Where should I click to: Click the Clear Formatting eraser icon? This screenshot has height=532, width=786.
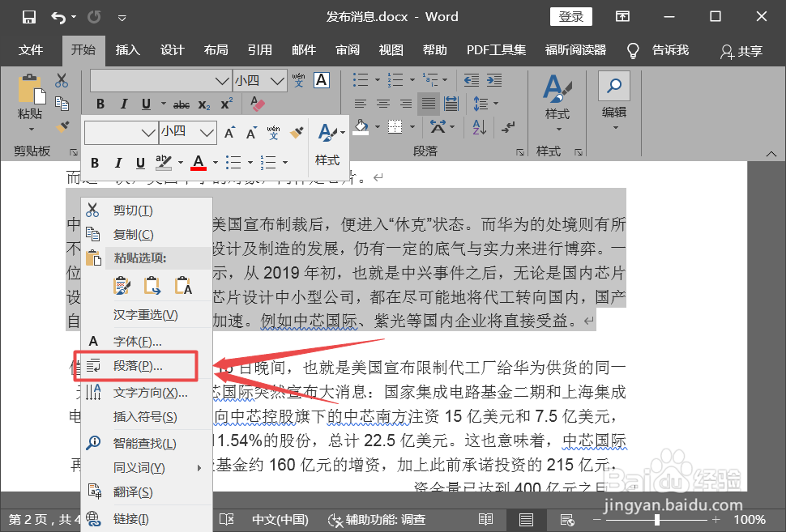[x=258, y=104]
